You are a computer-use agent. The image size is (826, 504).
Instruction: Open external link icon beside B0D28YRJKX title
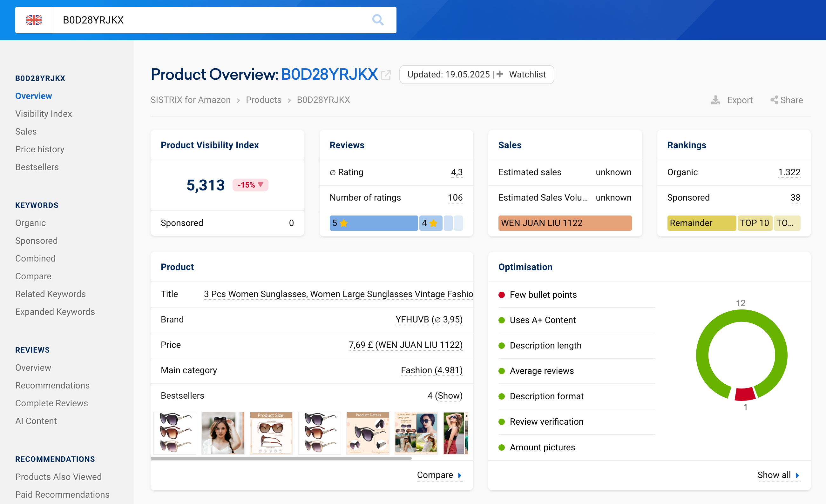386,75
